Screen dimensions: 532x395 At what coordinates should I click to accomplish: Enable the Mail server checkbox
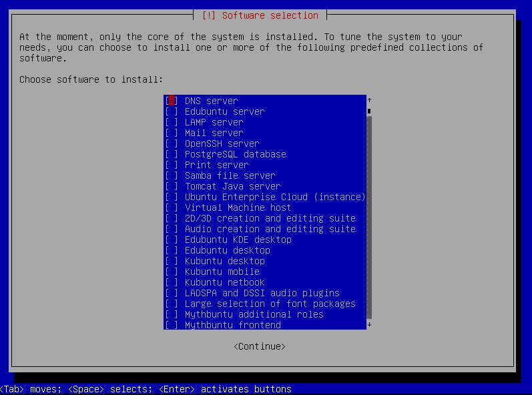(x=172, y=133)
